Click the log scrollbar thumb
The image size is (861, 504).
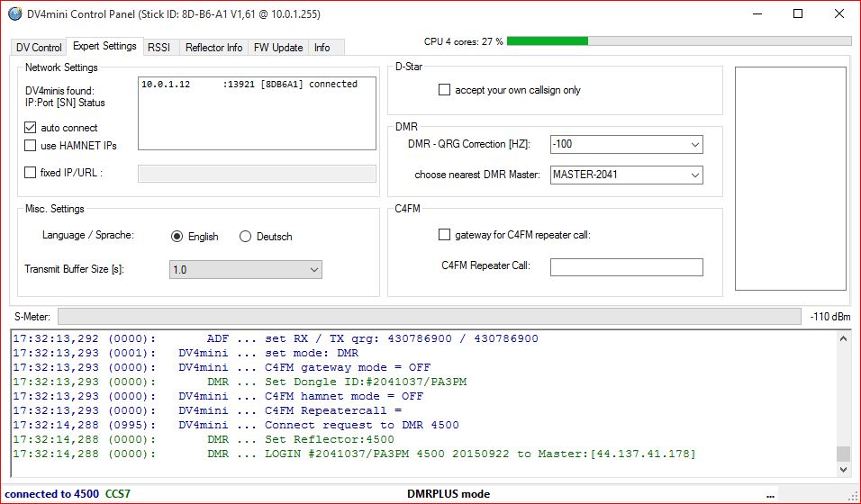(x=843, y=454)
